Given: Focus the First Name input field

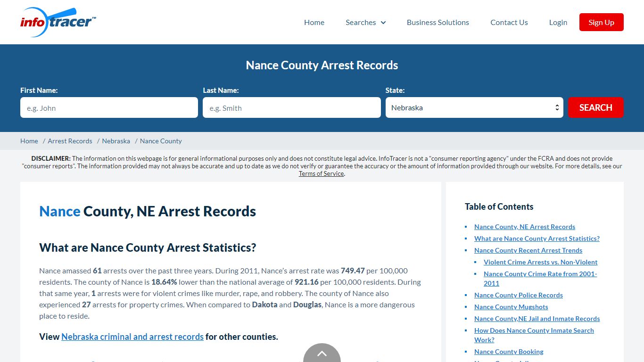Looking at the screenshot, I should click(109, 107).
